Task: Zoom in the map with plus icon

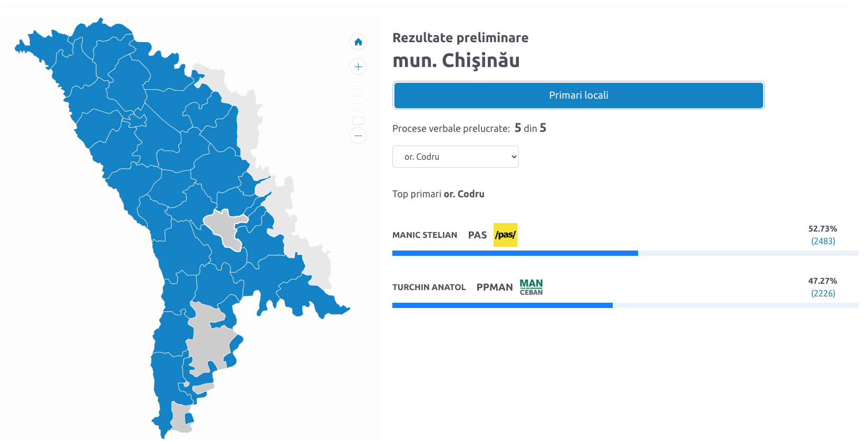Action: (358, 66)
